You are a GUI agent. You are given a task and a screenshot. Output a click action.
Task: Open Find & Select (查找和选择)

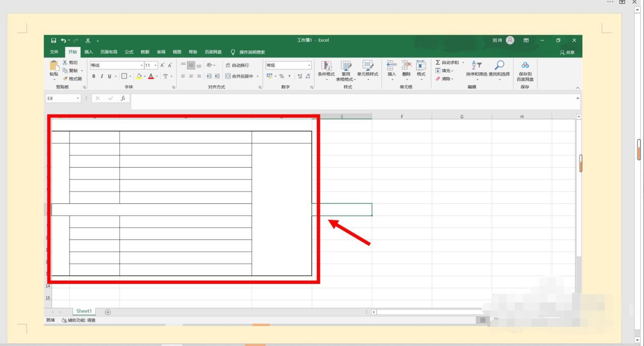tap(499, 70)
